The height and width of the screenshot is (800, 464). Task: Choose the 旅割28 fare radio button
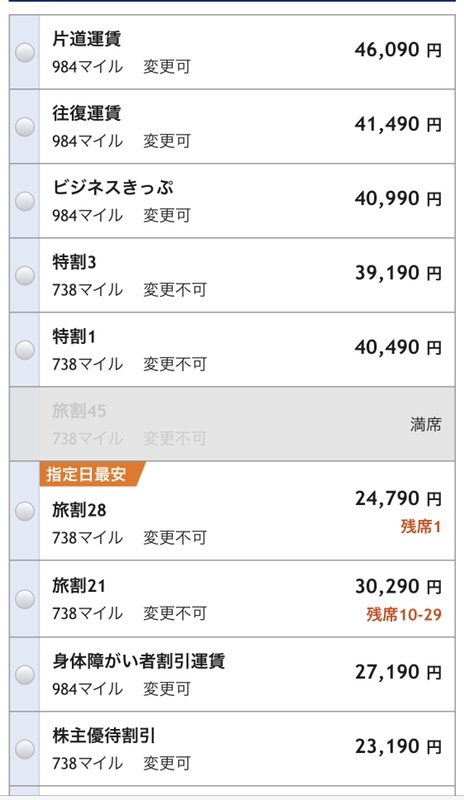(25, 511)
